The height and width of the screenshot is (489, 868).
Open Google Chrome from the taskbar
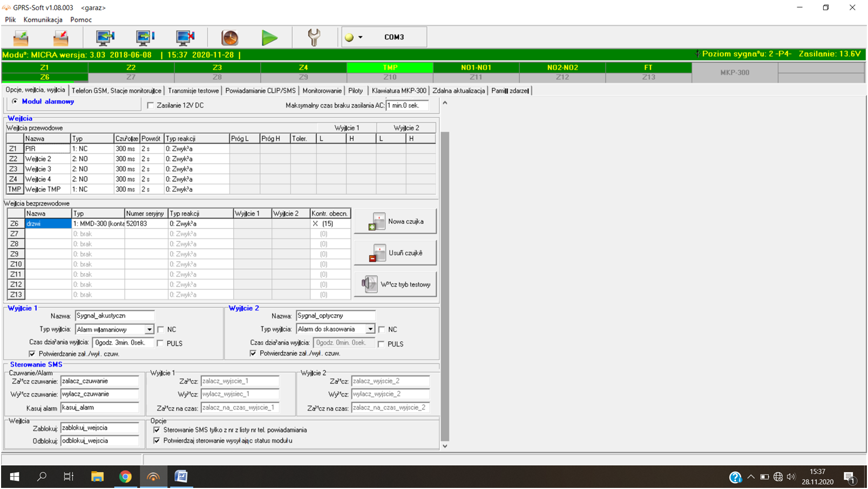click(125, 477)
